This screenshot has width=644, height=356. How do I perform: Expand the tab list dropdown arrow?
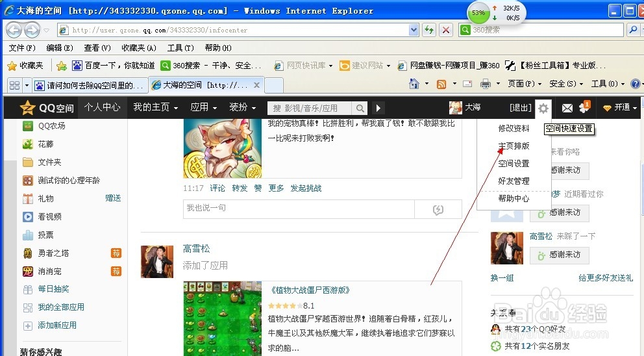tap(27, 85)
